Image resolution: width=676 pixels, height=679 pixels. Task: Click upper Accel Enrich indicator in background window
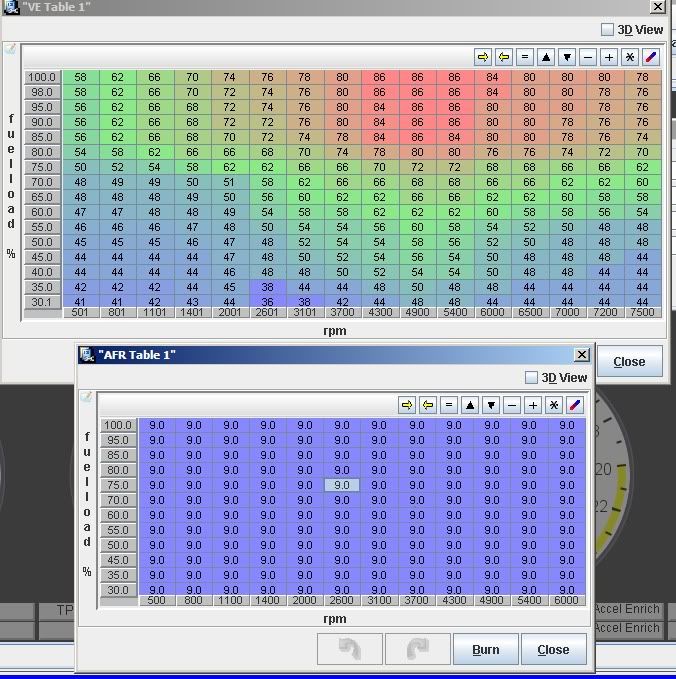(x=627, y=609)
